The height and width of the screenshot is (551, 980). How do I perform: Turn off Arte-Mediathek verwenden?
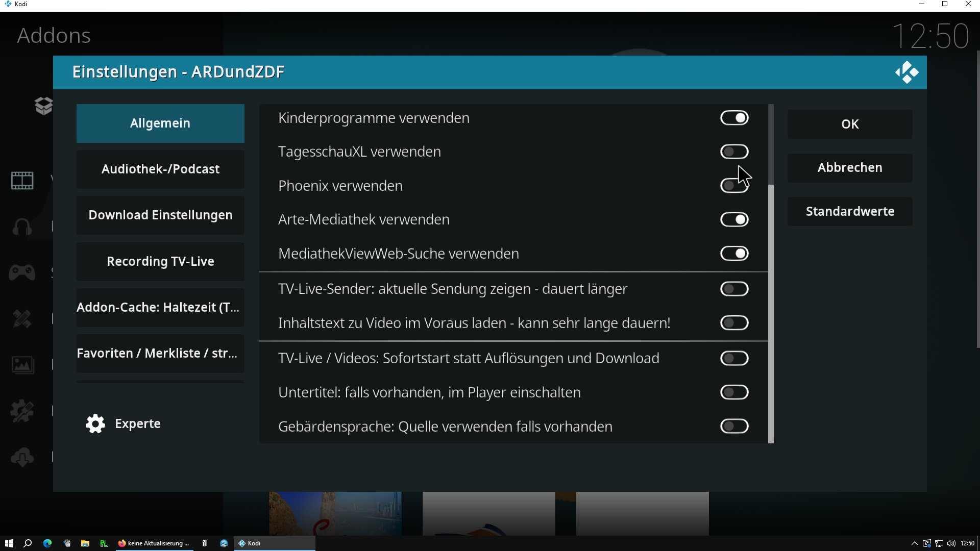pos(734,219)
